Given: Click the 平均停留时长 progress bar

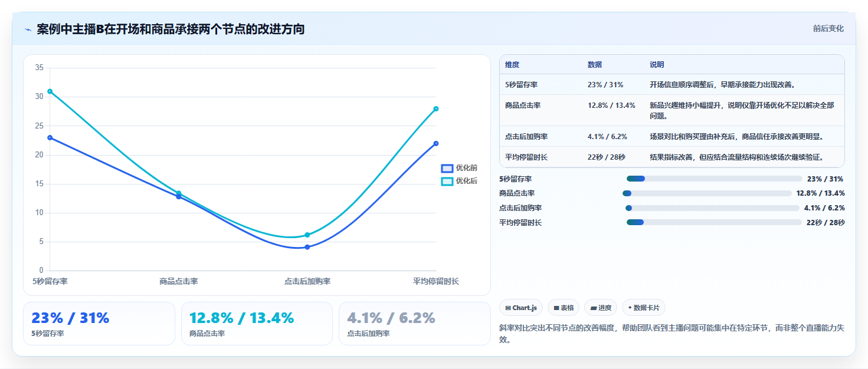Looking at the screenshot, I should tap(714, 222).
